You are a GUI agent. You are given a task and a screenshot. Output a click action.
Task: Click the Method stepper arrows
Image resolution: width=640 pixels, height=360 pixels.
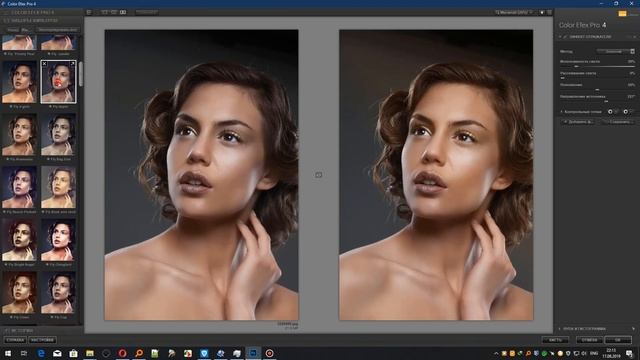[632, 51]
